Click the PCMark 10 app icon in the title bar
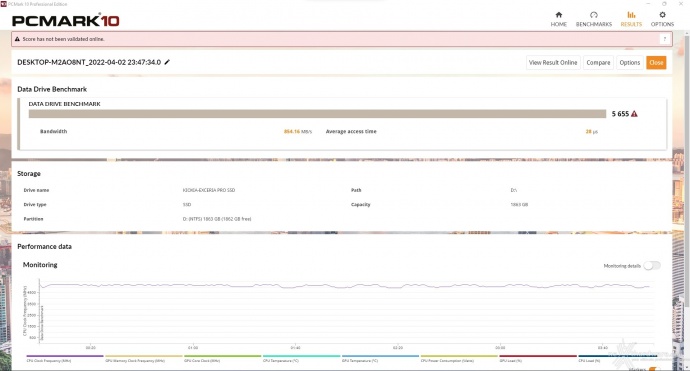 pyautogui.click(x=4, y=4)
